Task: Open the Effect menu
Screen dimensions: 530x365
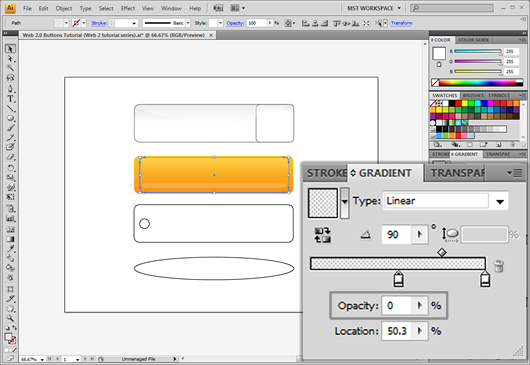Action: (x=128, y=8)
